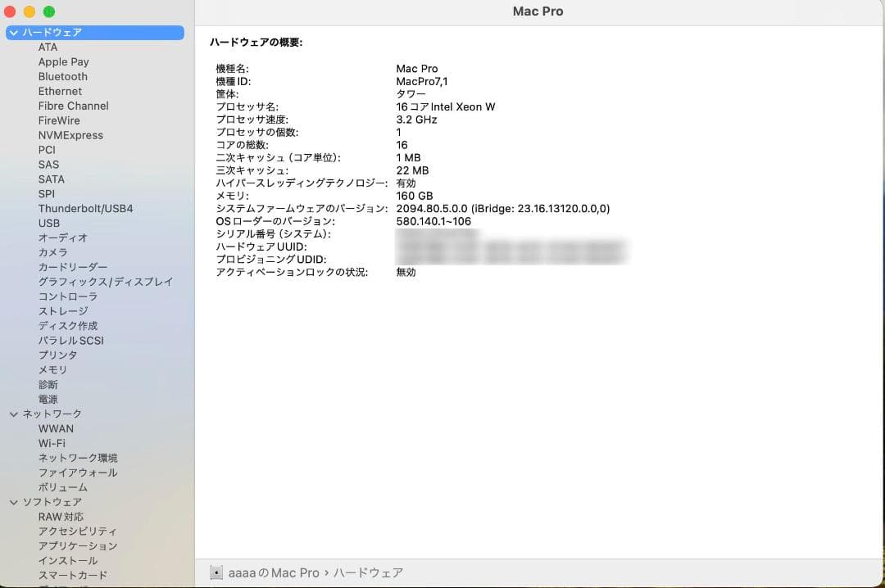Open the Apple Pay hardware report

[x=63, y=61]
